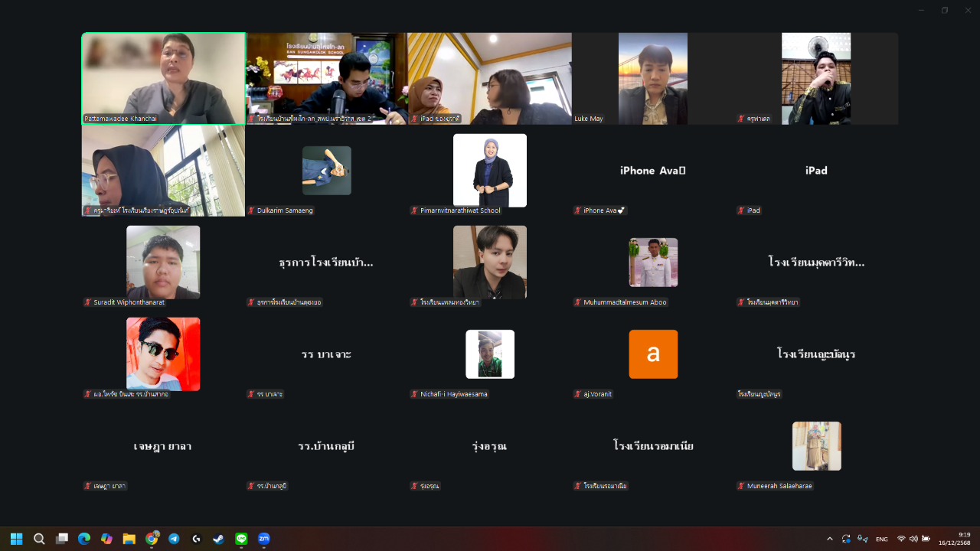This screenshot has height=551, width=980.
Task: Click the muted mic icon beside aj.Voranit
Action: pos(578,394)
